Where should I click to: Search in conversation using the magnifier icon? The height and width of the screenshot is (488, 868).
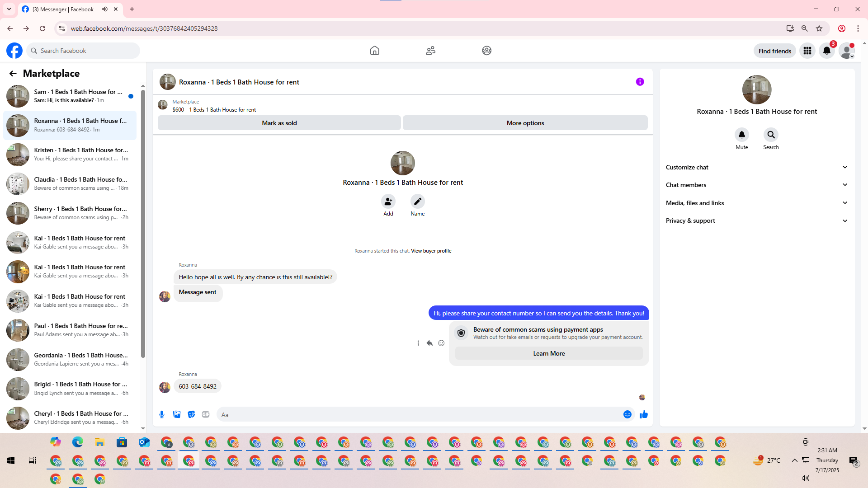tap(771, 135)
